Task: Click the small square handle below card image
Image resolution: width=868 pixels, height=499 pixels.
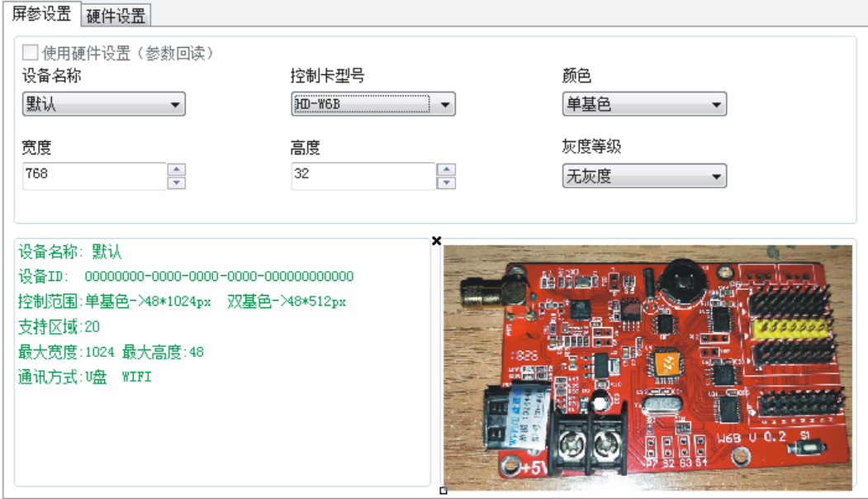Action: click(443, 491)
